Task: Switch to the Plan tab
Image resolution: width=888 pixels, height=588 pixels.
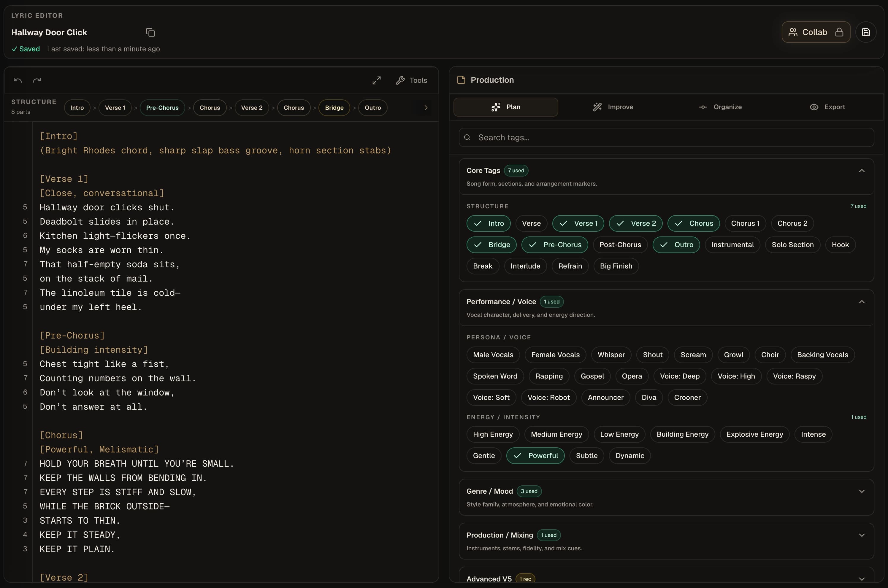Action: click(505, 107)
